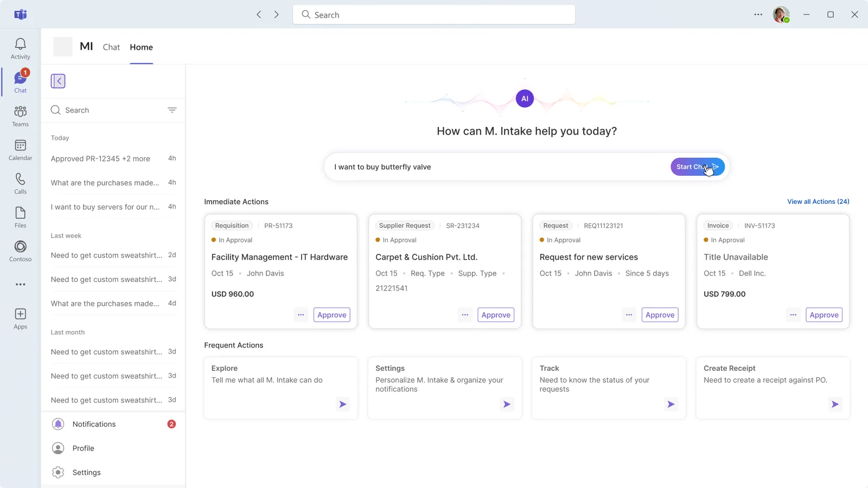Open today's 'What are the purchases made' chat
868x488 pixels.
tap(113, 183)
